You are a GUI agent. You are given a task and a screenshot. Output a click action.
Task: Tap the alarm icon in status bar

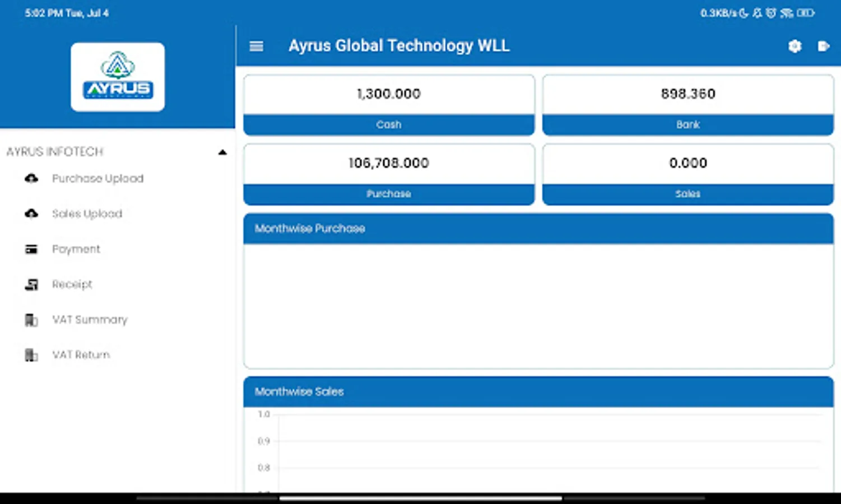click(x=771, y=13)
